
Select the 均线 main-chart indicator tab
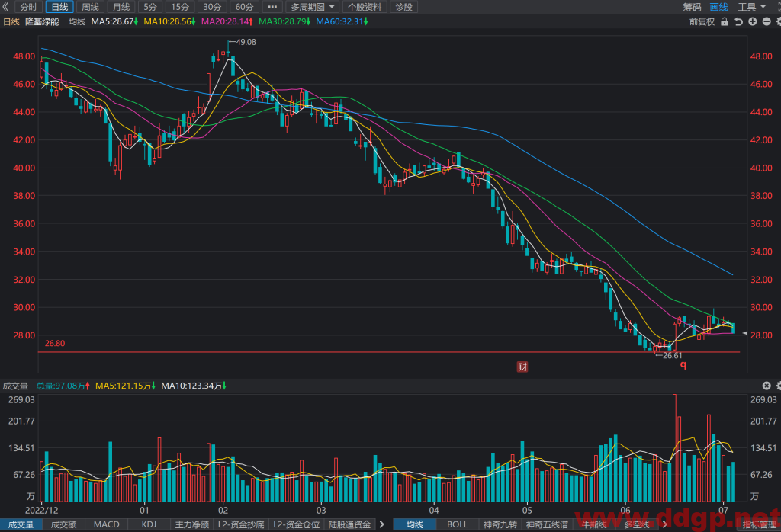tap(415, 524)
